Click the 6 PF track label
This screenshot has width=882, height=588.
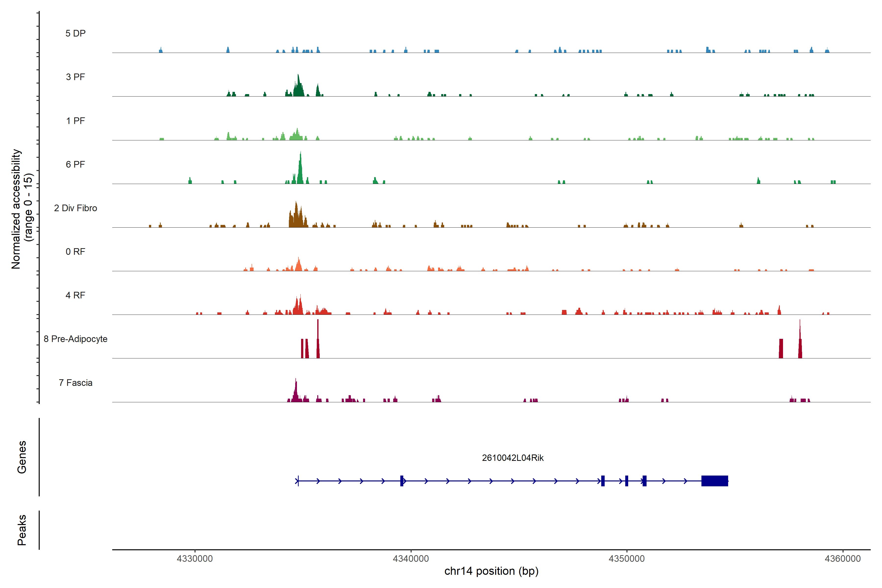click(x=75, y=164)
